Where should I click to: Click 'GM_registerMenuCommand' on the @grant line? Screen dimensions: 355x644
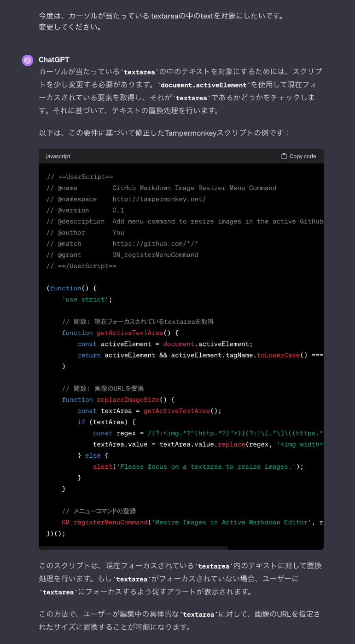tap(155, 255)
